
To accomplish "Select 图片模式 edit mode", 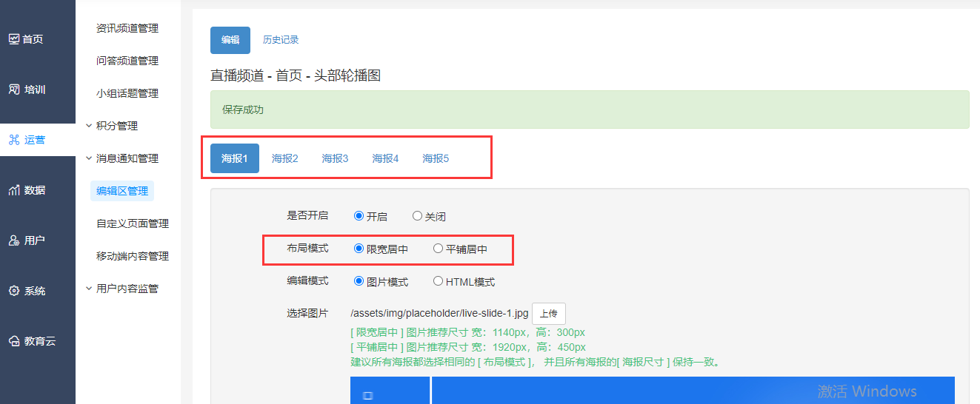I will 359,281.
